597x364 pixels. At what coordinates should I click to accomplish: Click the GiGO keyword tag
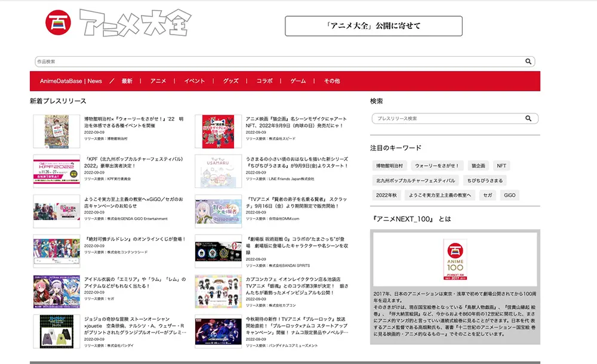pos(509,195)
